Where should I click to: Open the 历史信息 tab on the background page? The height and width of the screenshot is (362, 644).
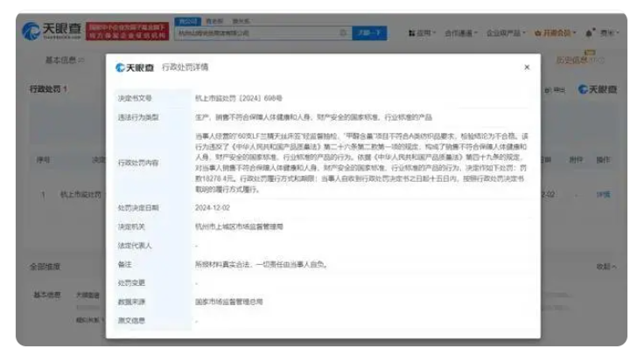point(580,60)
